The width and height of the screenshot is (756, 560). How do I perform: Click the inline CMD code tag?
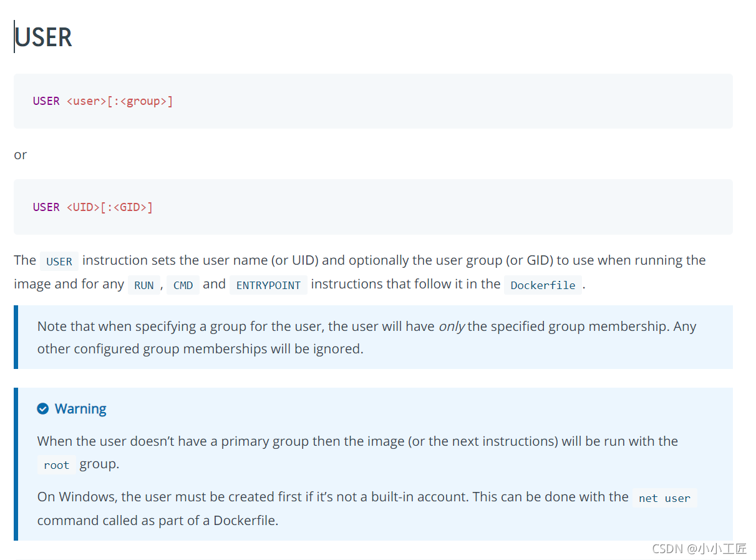[183, 285]
